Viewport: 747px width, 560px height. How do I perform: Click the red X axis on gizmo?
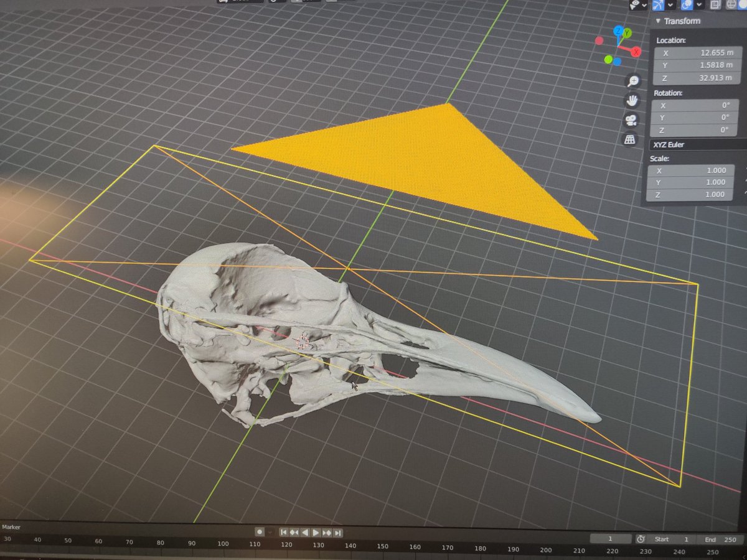636,52
